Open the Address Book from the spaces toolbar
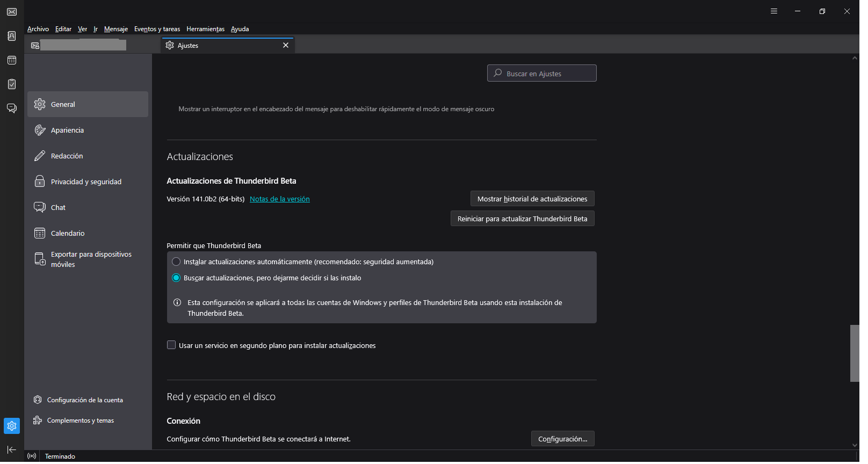Viewport: 868px width, 464px height. [x=12, y=36]
